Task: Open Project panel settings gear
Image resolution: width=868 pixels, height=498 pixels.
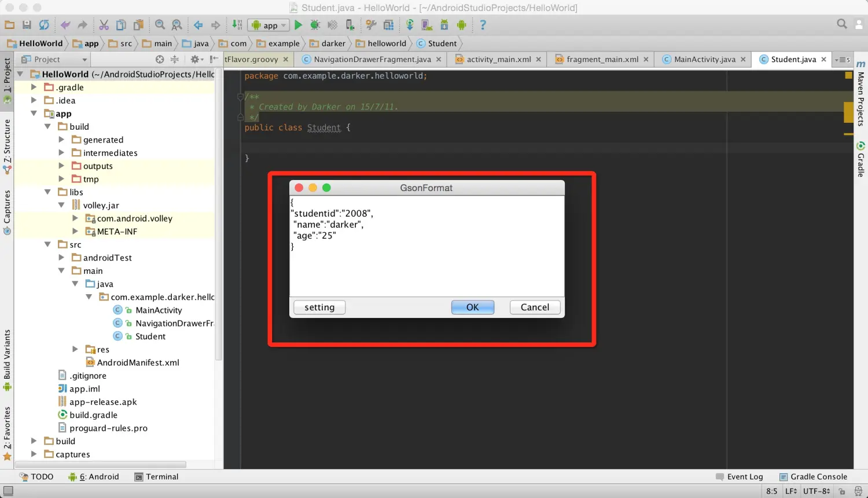Action: [x=196, y=59]
